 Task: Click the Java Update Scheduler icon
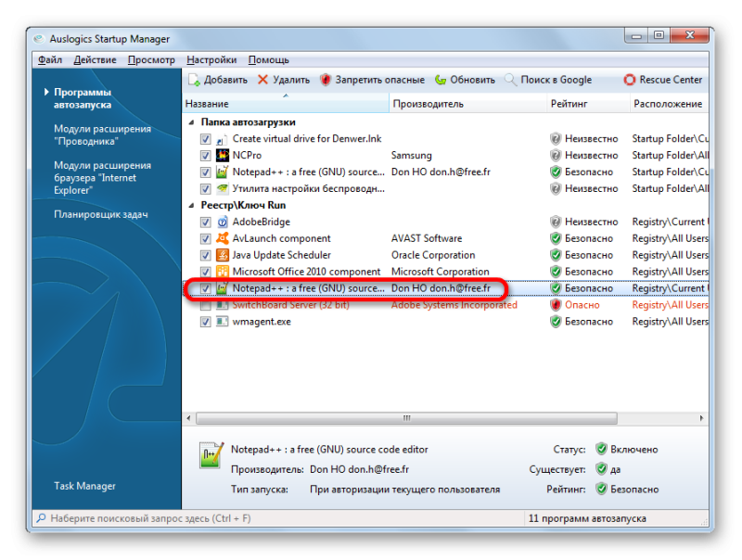pos(222,255)
